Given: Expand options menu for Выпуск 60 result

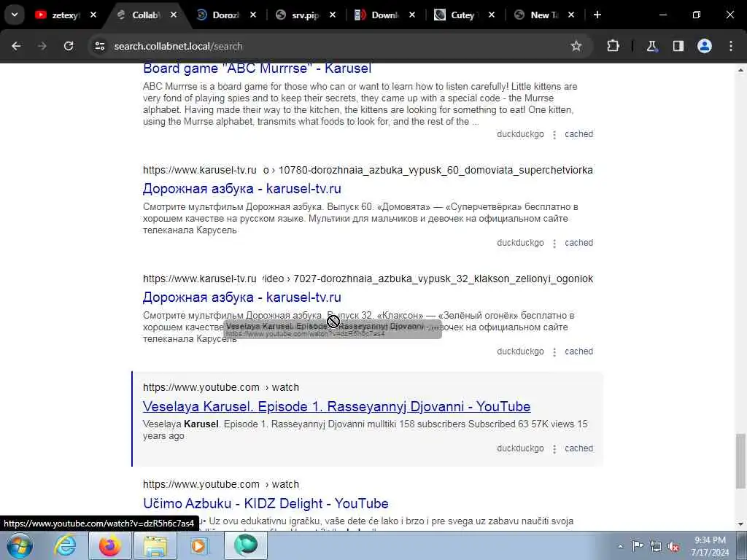Looking at the screenshot, I should [x=554, y=244].
